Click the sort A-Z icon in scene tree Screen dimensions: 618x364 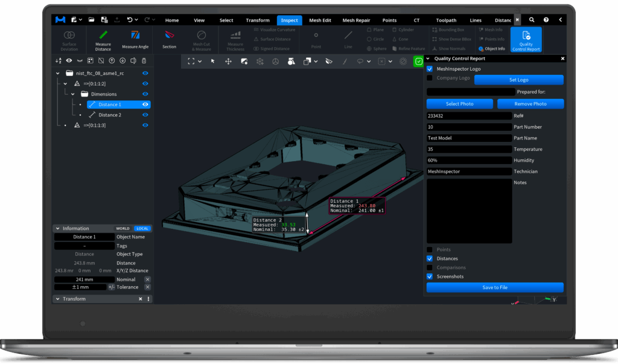pyautogui.click(x=59, y=60)
